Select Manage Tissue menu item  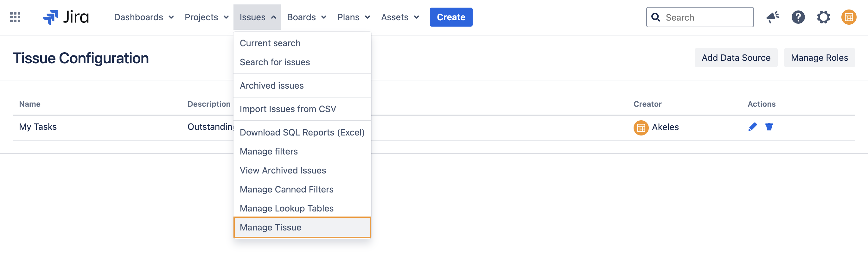coord(302,228)
